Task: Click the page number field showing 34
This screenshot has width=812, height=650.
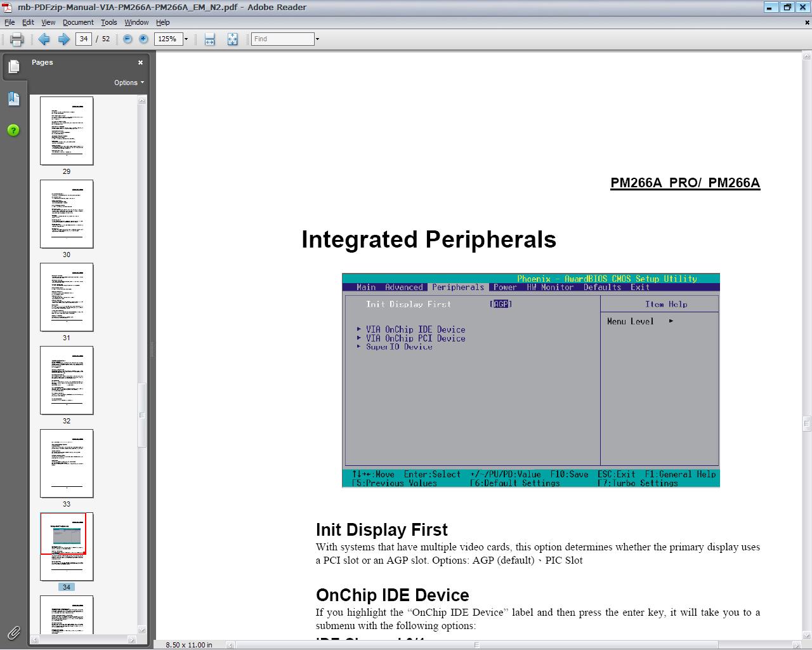Action: pyautogui.click(x=84, y=39)
